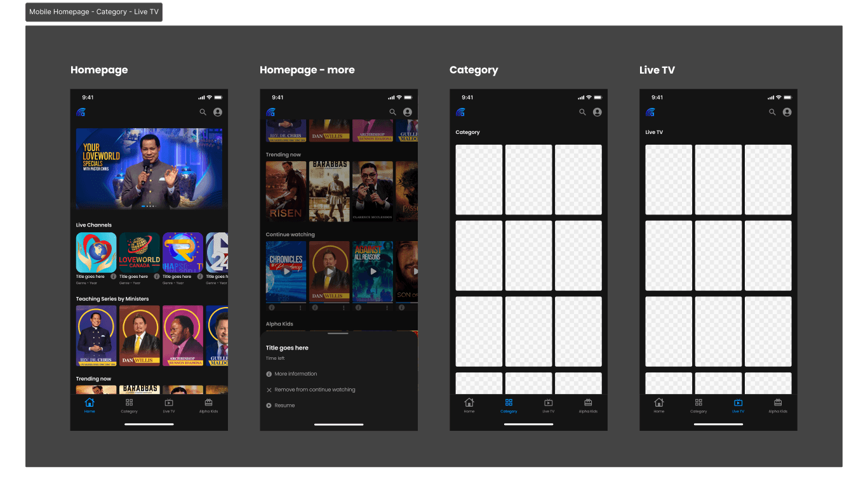Open three-dot menu under Dan Willis continue-watching poster
This screenshot has width=868, height=493.
pos(344,308)
